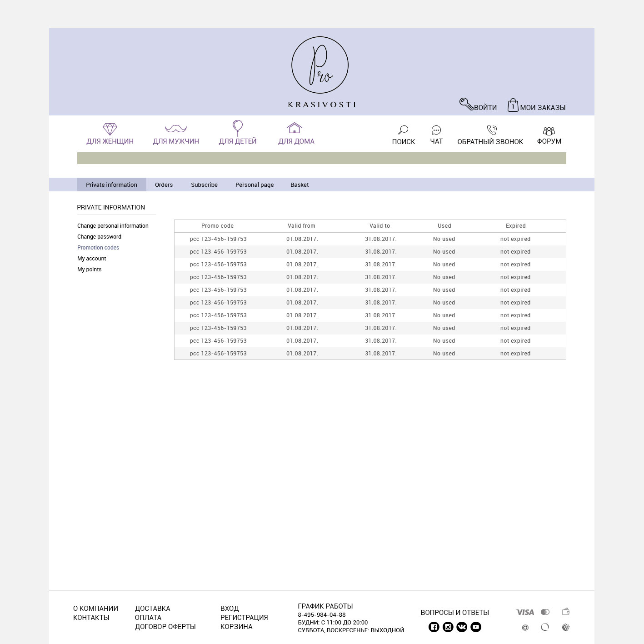Image resolution: width=644 pixels, height=644 pixels.
Task: Click the phone number 8-495-984-04-88
Action: [322, 614]
